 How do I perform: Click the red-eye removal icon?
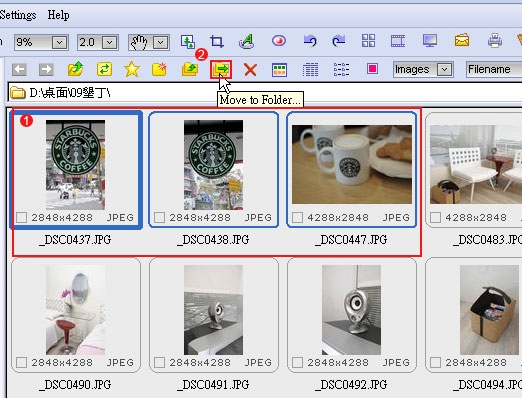279,41
